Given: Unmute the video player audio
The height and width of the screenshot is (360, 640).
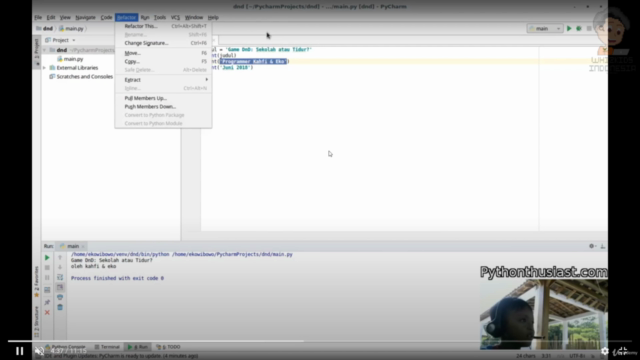Looking at the screenshot, I should [x=39, y=351].
